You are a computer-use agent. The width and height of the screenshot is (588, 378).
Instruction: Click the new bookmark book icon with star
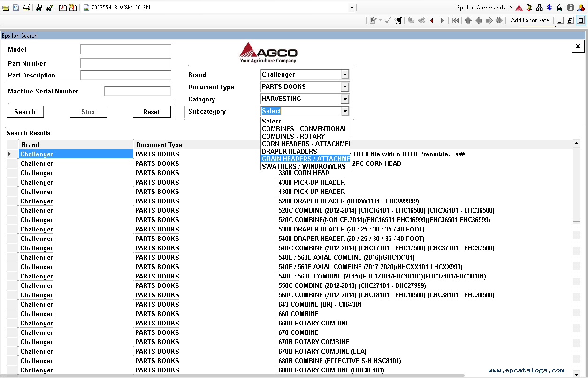pyautogui.click(x=73, y=8)
